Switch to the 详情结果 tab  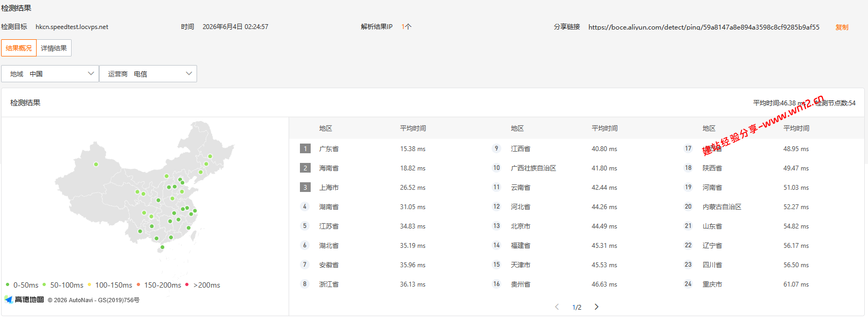[x=54, y=48]
